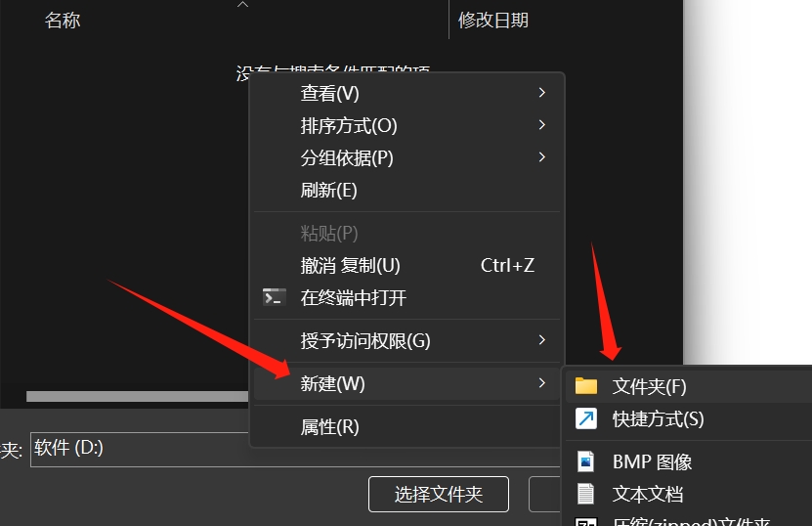Expand chevron arrow next to 查看(V)
The image size is (812, 526).
click(541, 92)
